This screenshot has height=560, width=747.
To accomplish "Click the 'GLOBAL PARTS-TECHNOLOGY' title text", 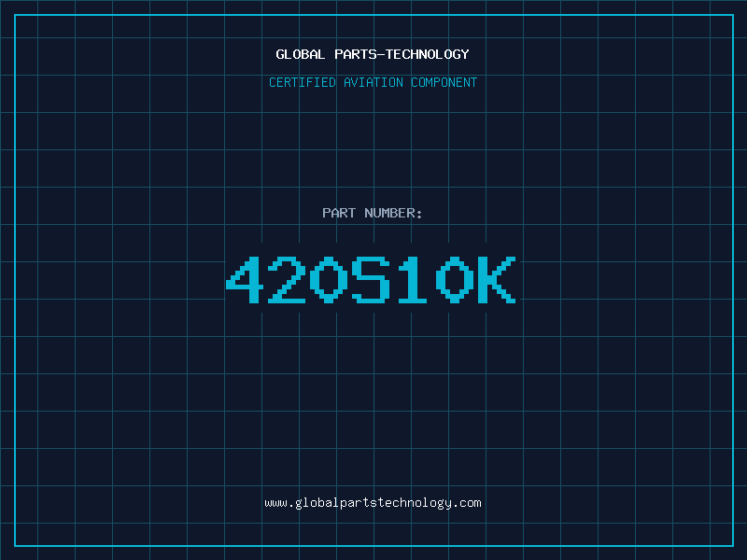I will click(373, 54).
